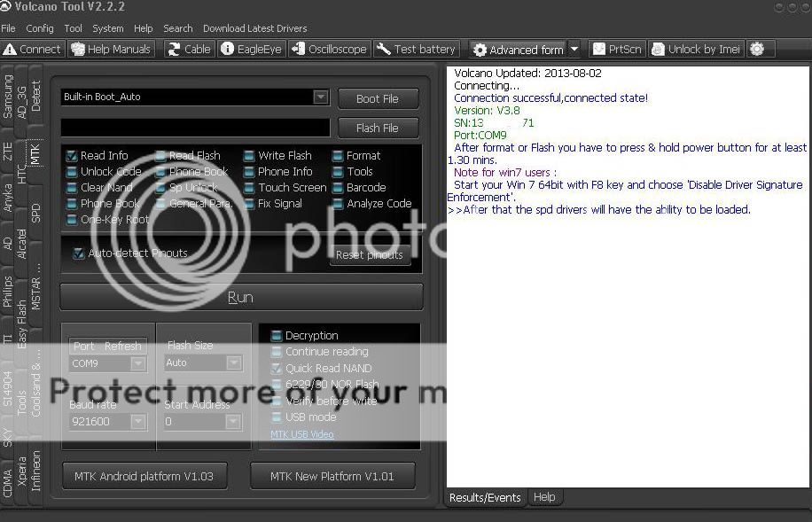
Task: Click the Reset pinouts button
Action: (370, 254)
